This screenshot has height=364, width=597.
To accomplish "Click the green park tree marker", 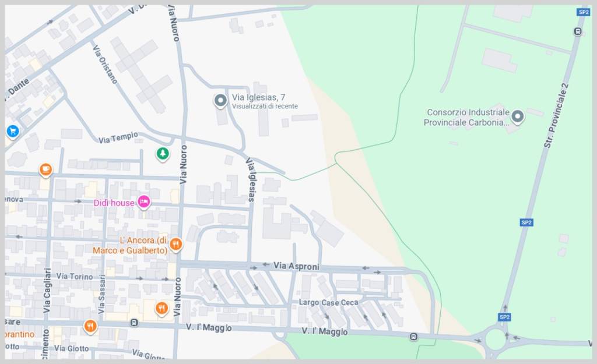I will [x=163, y=154].
